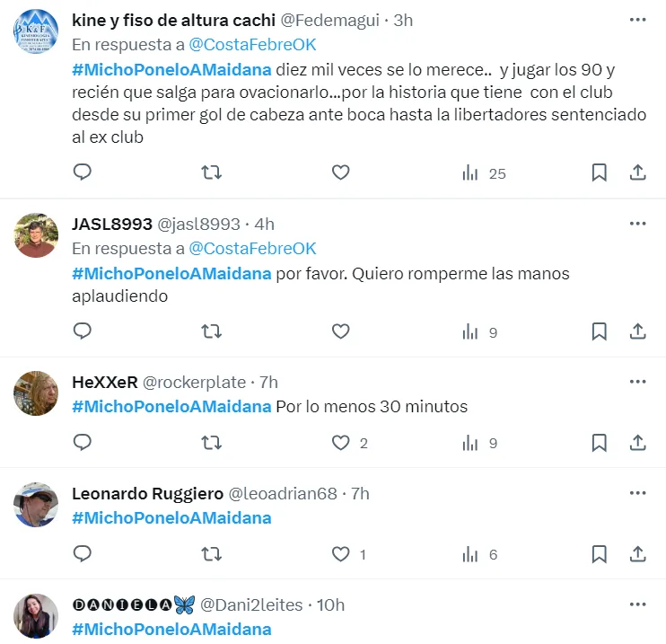Visit the @Dani2leites profile handle
The width and height of the screenshot is (666, 644).
pyautogui.click(x=251, y=604)
